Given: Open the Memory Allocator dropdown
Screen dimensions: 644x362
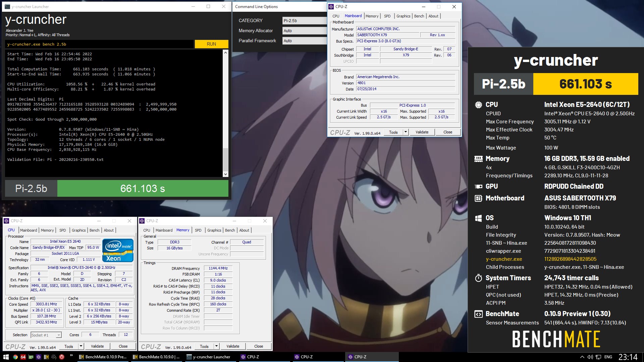Looking at the screenshot, I should (x=305, y=31).
